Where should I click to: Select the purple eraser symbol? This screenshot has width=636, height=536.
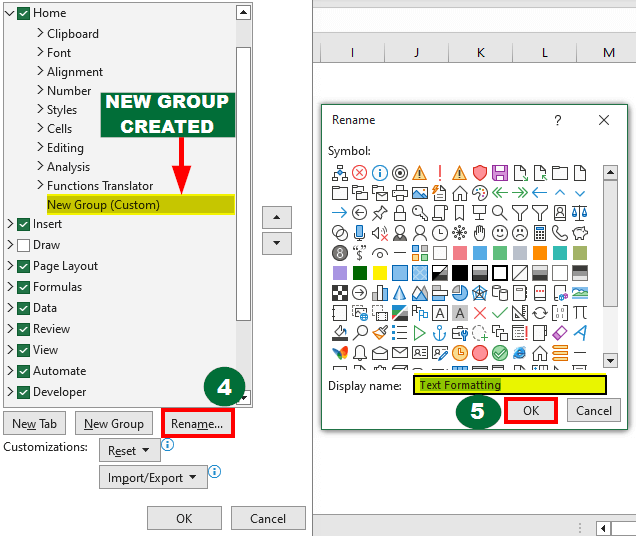[x=560, y=333]
